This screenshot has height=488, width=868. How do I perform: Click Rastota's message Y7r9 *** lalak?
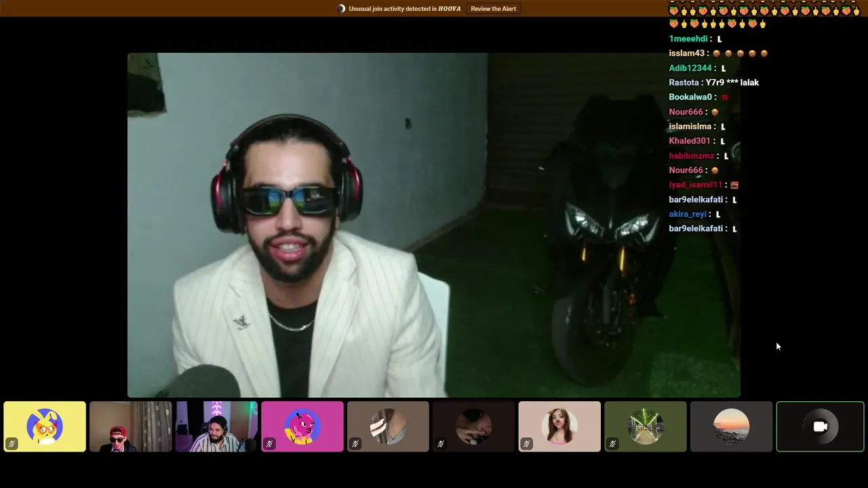(x=732, y=83)
